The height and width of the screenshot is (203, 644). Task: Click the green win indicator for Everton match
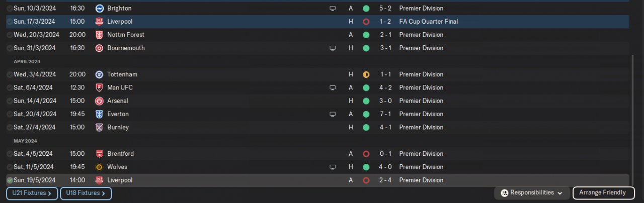tap(366, 114)
